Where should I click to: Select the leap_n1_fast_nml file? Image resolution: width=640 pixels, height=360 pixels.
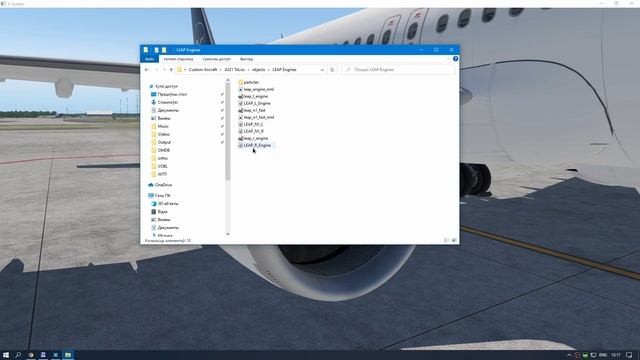pyautogui.click(x=256, y=117)
